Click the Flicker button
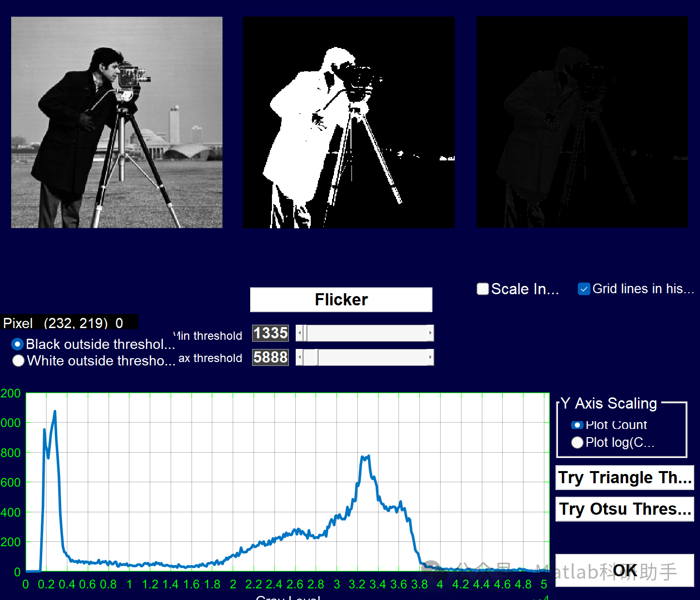The width and height of the screenshot is (700, 600). [341, 300]
